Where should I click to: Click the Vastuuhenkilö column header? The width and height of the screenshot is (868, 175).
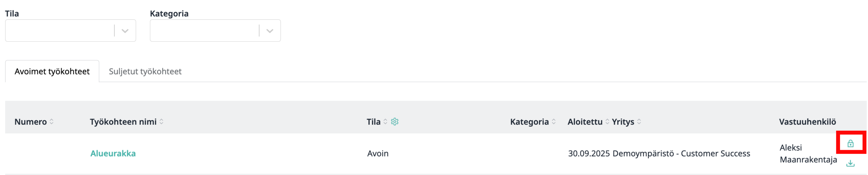coord(807,122)
